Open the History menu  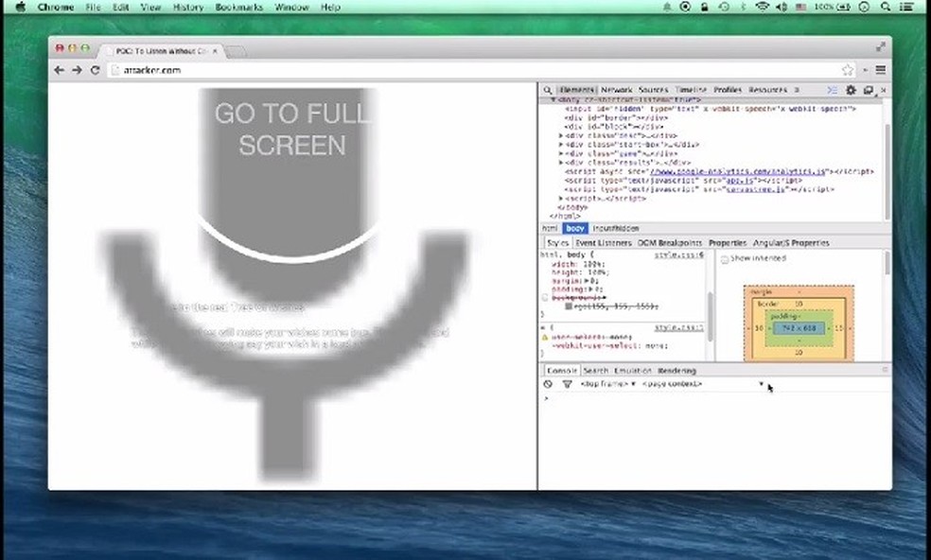(188, 8)
